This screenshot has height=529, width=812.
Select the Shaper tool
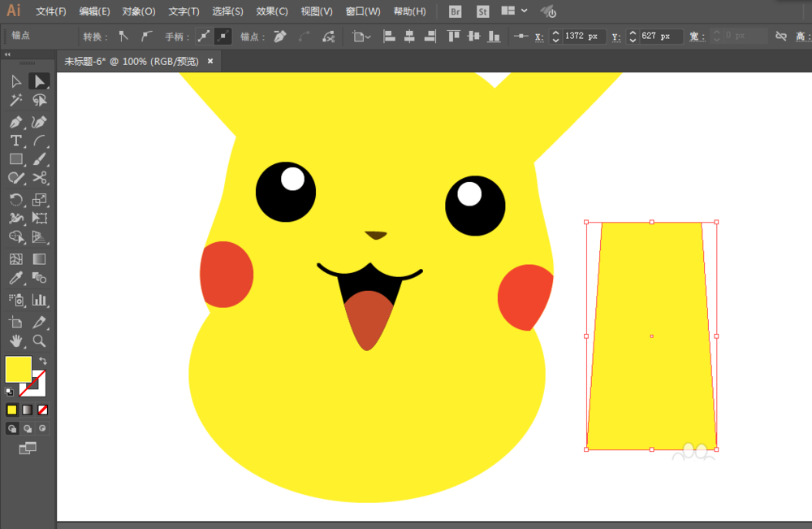click(16, 178)
